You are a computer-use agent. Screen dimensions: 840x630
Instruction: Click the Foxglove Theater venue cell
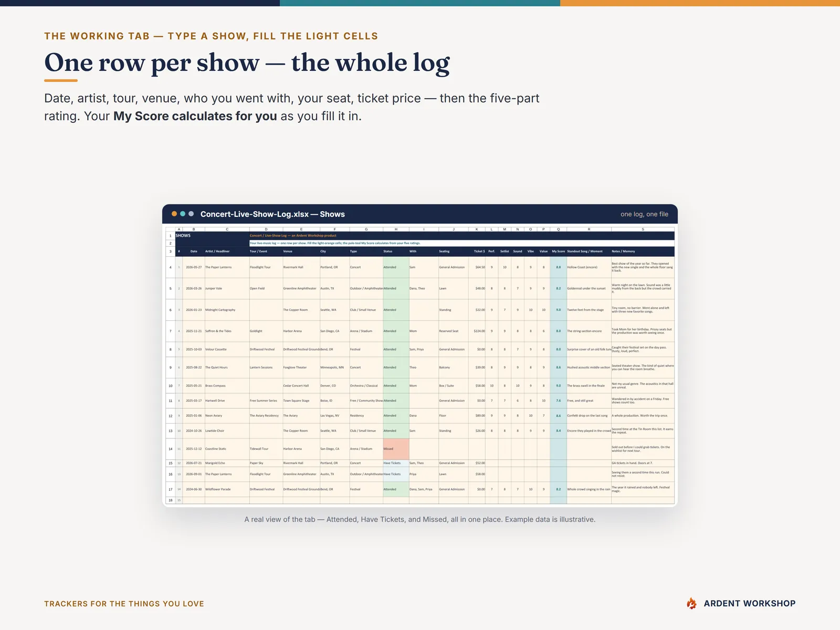pyautogui.click(x=301, y=367)
